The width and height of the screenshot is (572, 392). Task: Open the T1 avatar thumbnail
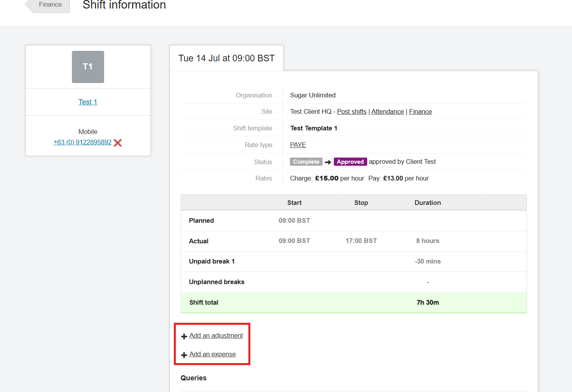88,67
